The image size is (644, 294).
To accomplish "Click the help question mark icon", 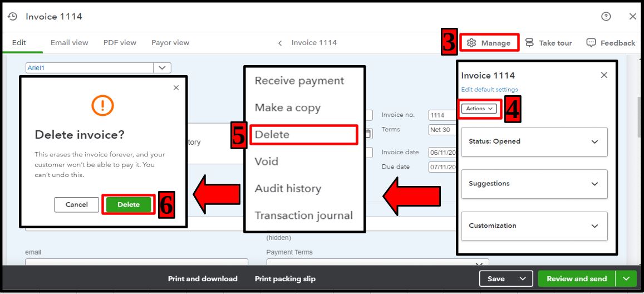I will click(x=606, y=16).
